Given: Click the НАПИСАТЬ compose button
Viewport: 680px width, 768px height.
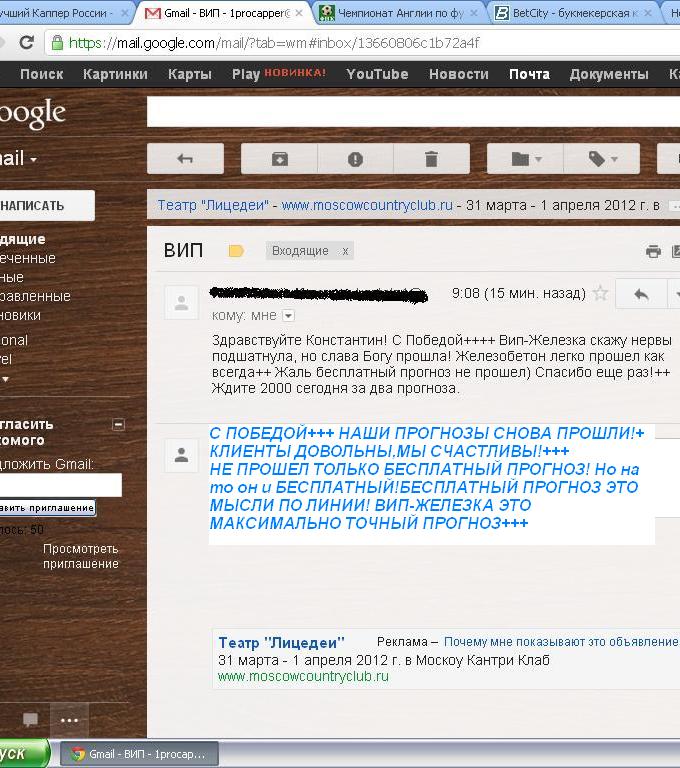Looking at the screenshot, I should [x=47, y=206].
